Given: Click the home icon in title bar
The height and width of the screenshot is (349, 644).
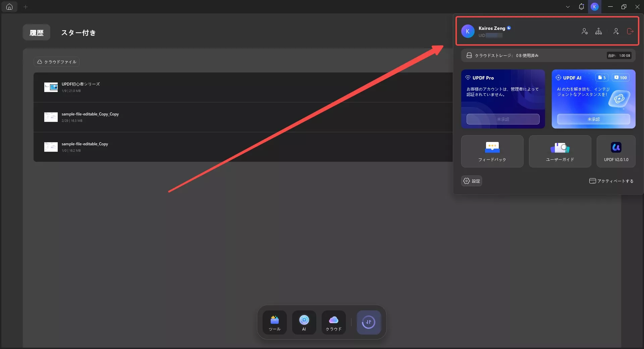Looking at the screenshot, I should click(x=9, y=7).
